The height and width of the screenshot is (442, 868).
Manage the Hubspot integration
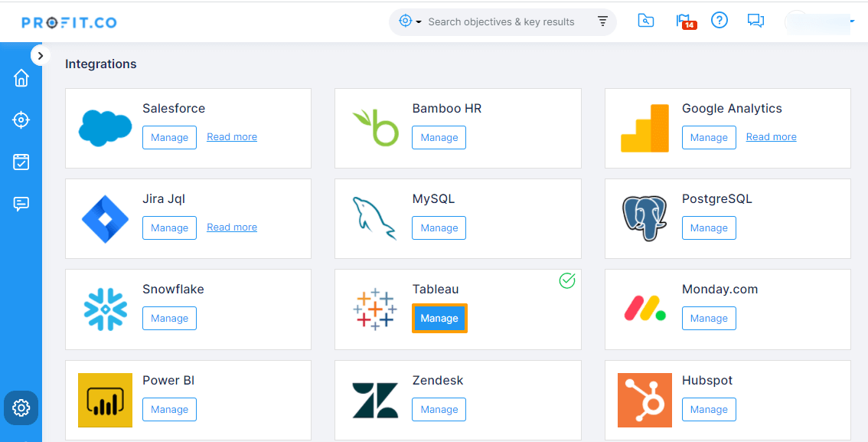709,409
